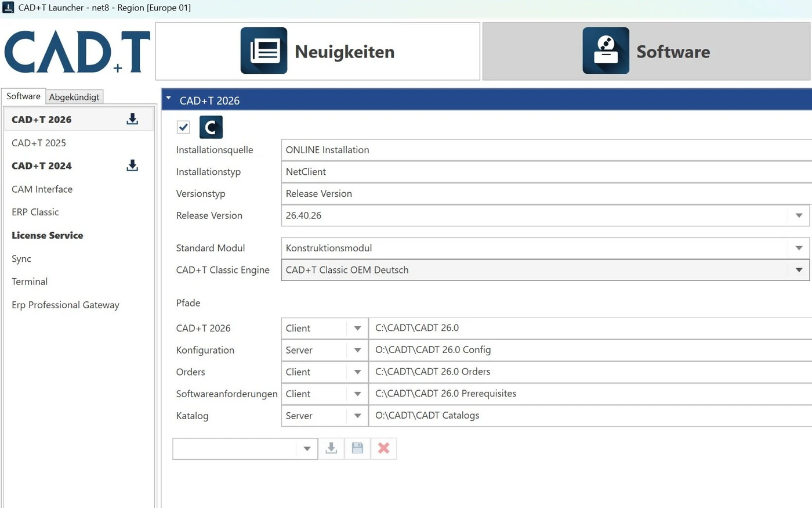
Task: Click the Pfade section label
Action: [x=188, y=303]
